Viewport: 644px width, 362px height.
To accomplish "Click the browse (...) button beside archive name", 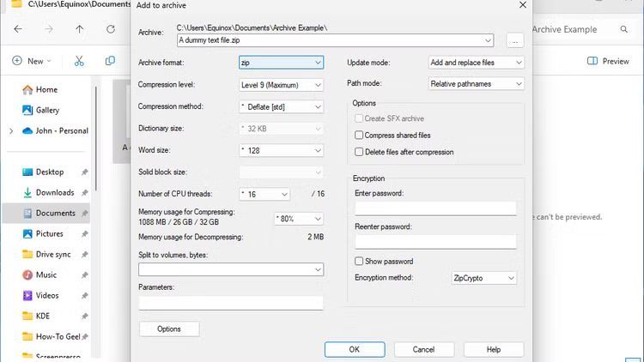I will point(514,40).
